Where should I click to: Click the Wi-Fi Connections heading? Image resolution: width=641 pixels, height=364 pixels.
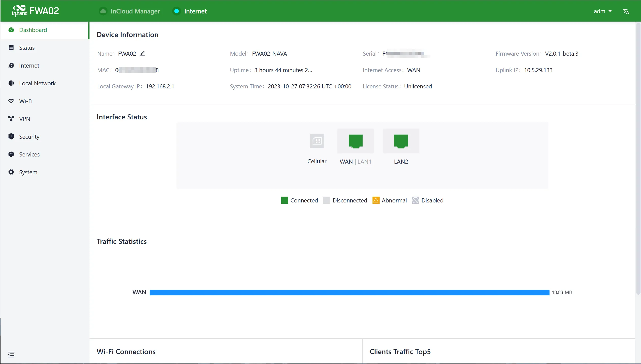click(126, 352)
